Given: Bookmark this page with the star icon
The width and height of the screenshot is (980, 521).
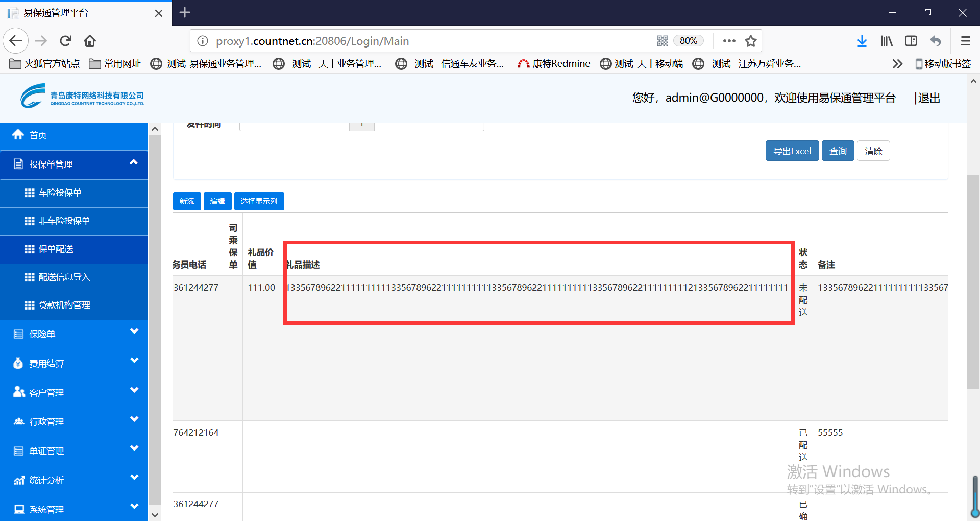Looking at the screenshot, I should (751, 41).
